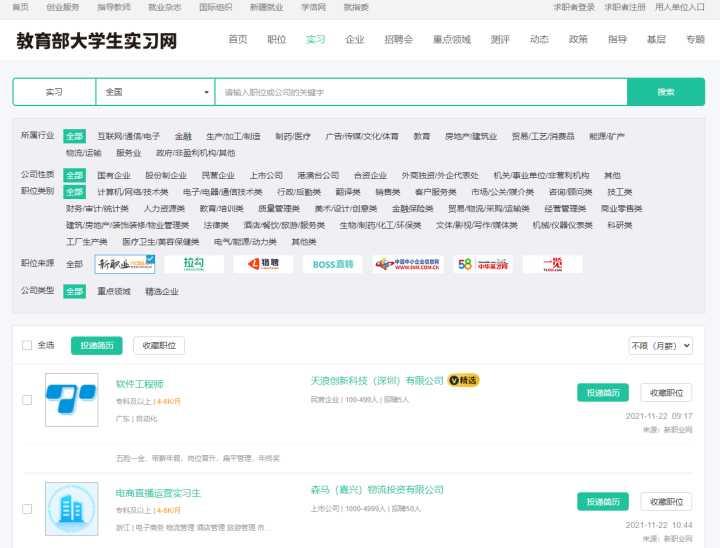The height and width of the screenshot is (548, 720).
Task: Filter by the 一览 source logo
Action: pos(552,264)
